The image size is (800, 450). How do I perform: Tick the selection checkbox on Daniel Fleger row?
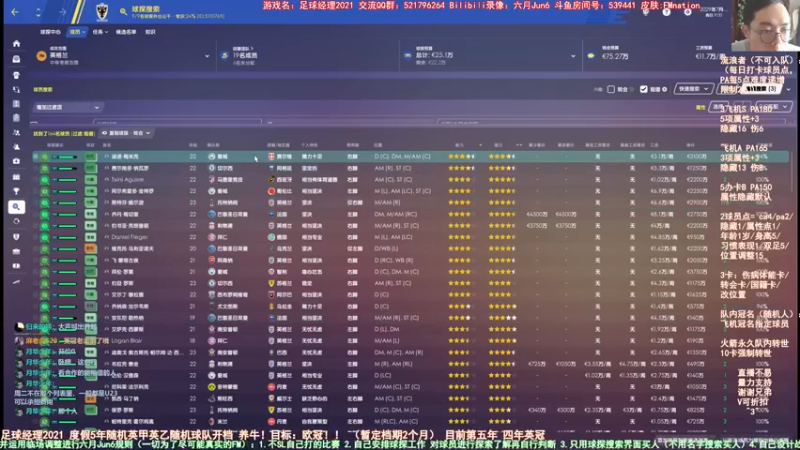(36, 237)
